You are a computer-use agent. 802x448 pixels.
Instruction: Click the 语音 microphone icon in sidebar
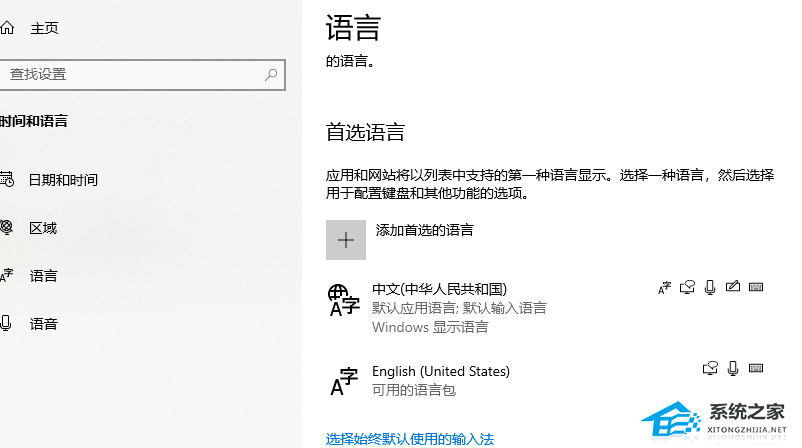click(x=6, y=323)
